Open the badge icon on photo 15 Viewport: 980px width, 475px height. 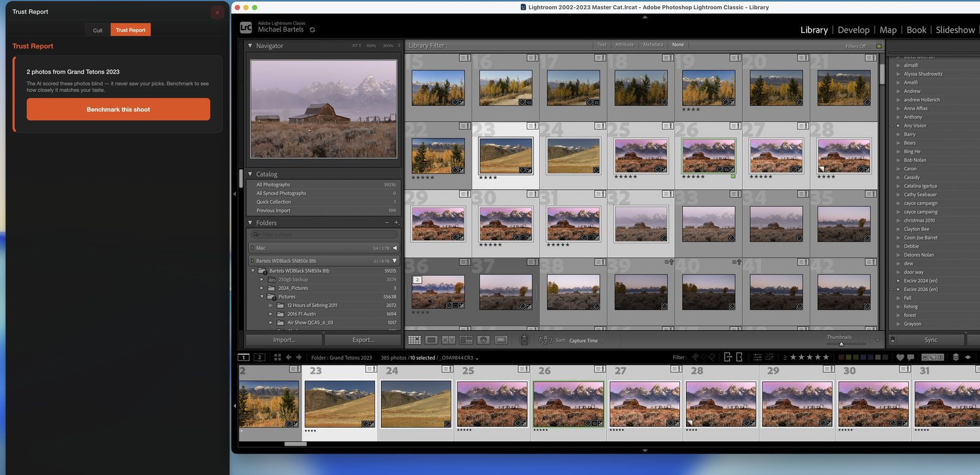[465, 58]
